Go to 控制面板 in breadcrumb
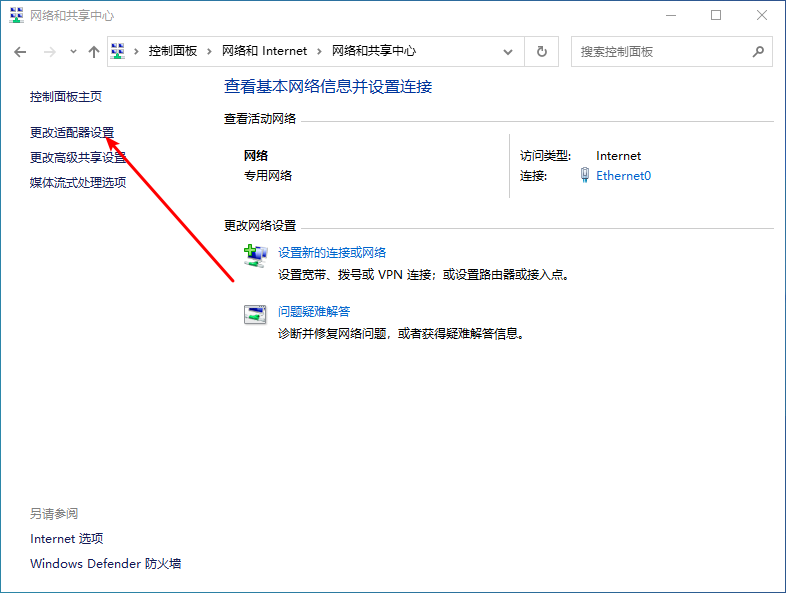Viewport: 786px width, 593px height. (x=172, y=51)
